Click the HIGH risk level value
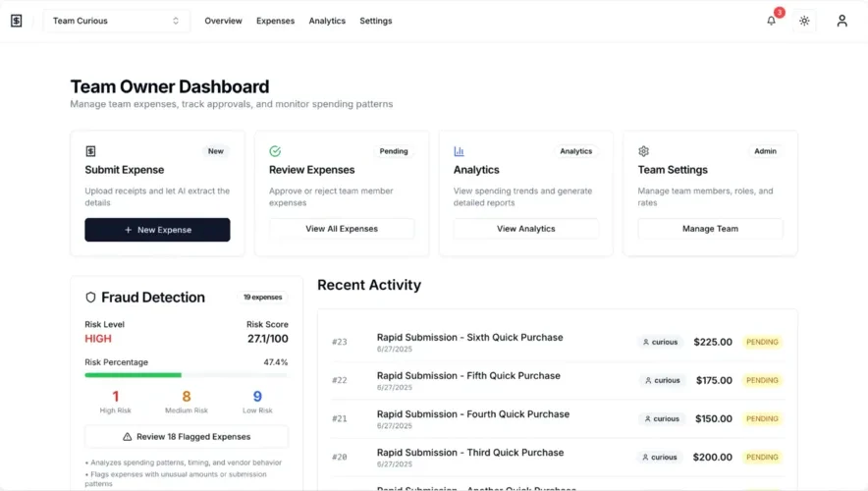The image size is (868, 491). click(x=98, y=339)
